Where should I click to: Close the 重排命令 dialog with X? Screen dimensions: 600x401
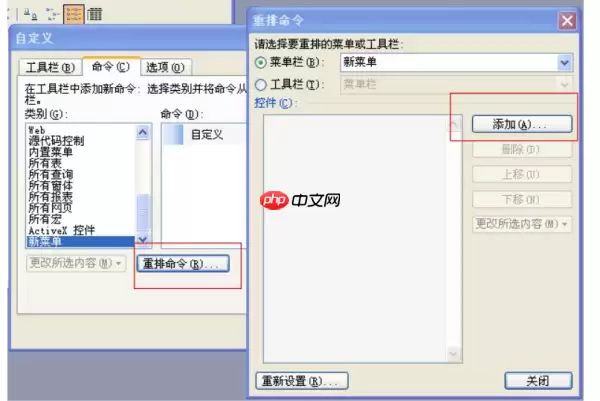(x=567, y=21)
